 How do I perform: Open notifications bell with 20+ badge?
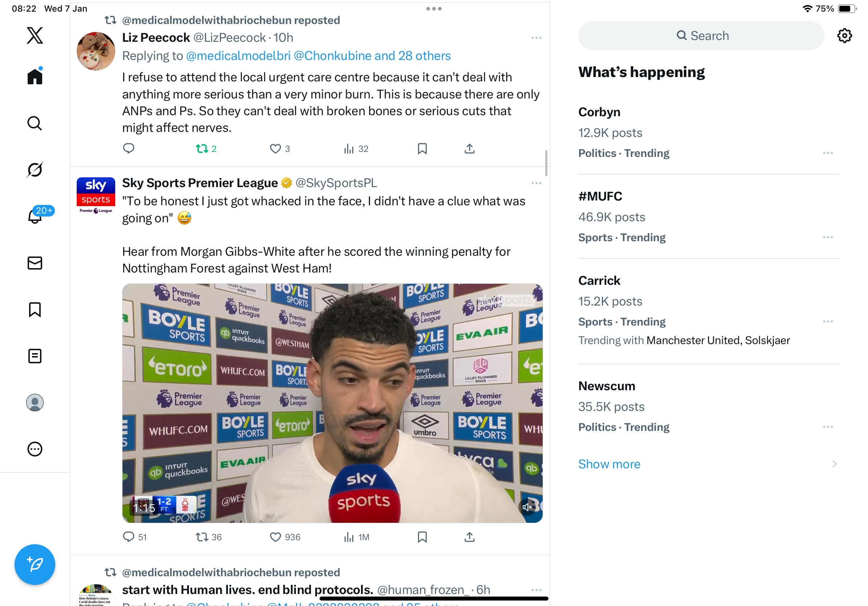pyautogui.click(x=35, y=216)
